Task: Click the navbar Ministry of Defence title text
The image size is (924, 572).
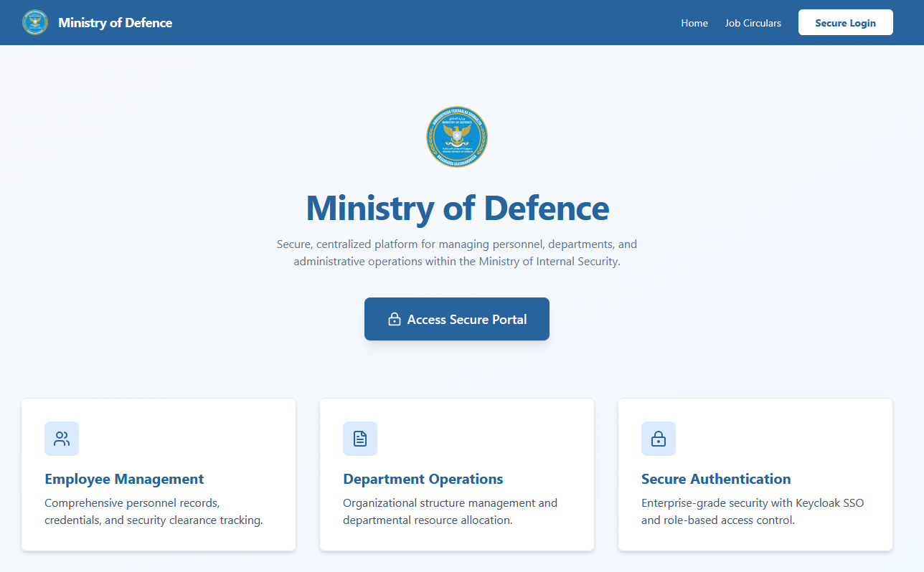Action: (x=115, y=23)
